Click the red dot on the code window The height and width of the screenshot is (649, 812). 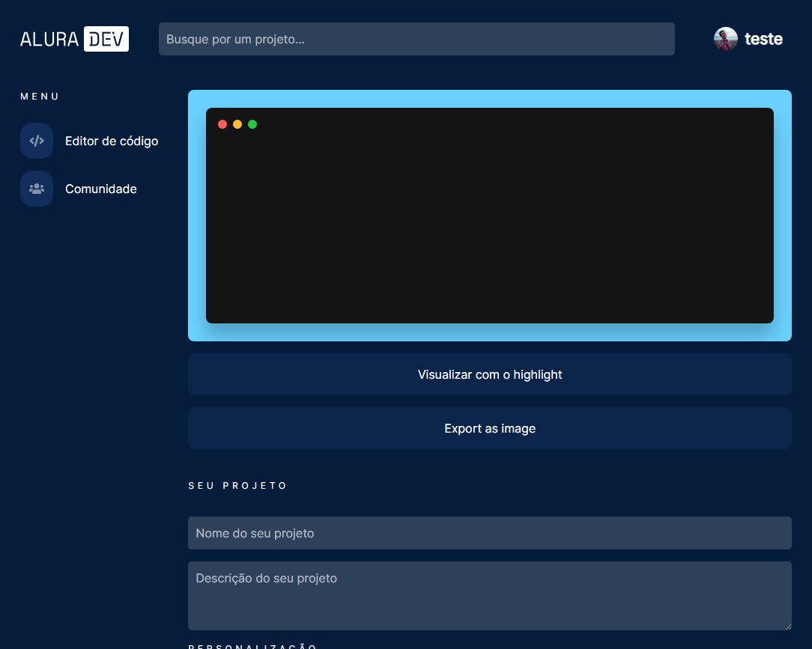pos(222,124)
